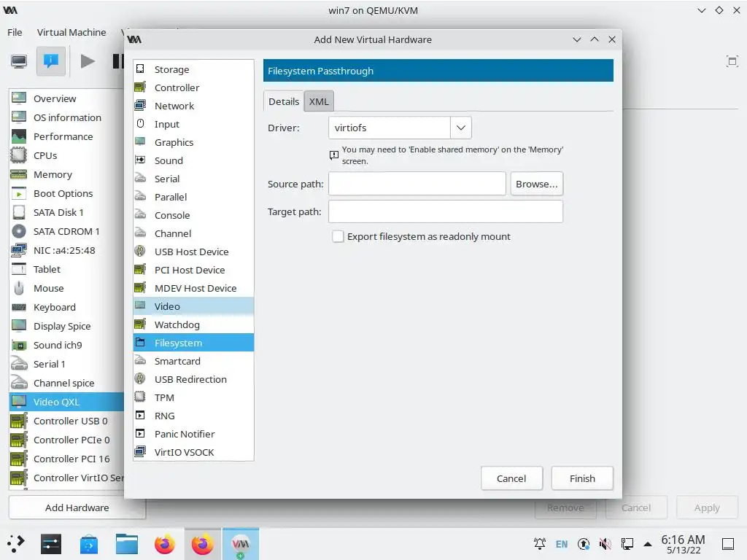Select Input device type

(193, 124)
